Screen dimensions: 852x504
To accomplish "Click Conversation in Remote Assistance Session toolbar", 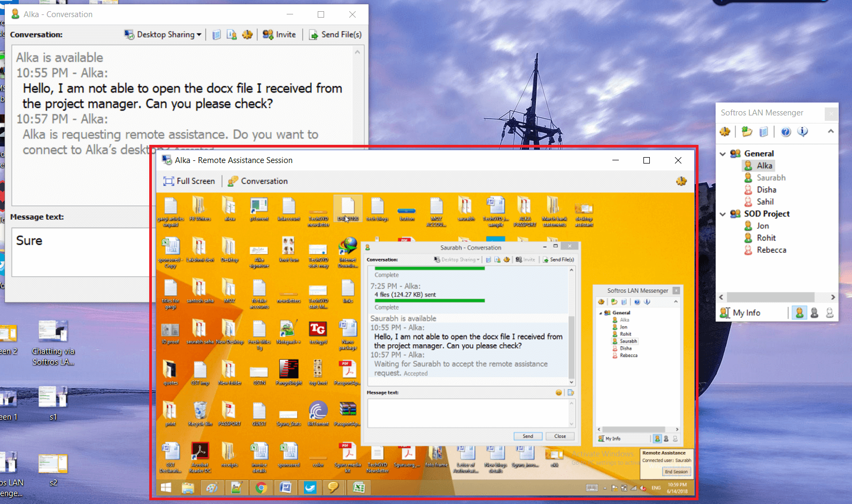I will (x=258, y=181).
